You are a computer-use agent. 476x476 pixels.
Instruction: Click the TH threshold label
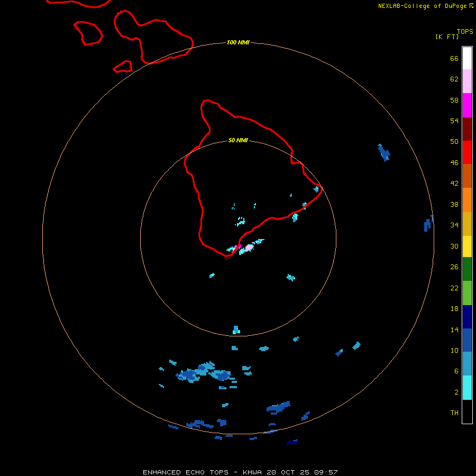(x=454, y=413)
